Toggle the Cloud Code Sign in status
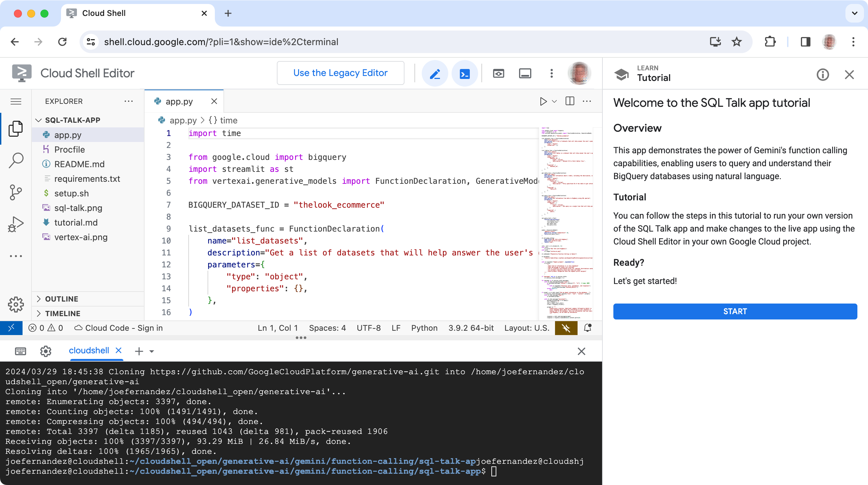This screenshot has height=485, width=868. [x=119, y=327]
